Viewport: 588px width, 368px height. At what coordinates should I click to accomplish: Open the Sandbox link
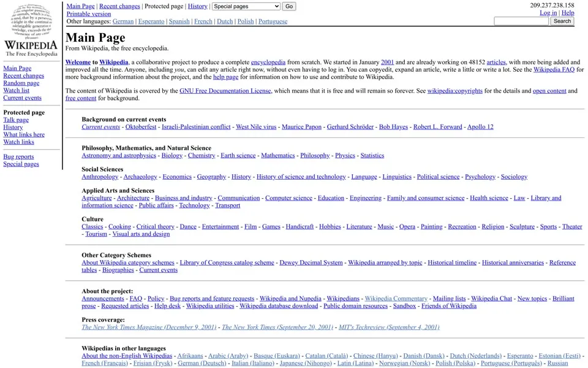tap(404, 306)
